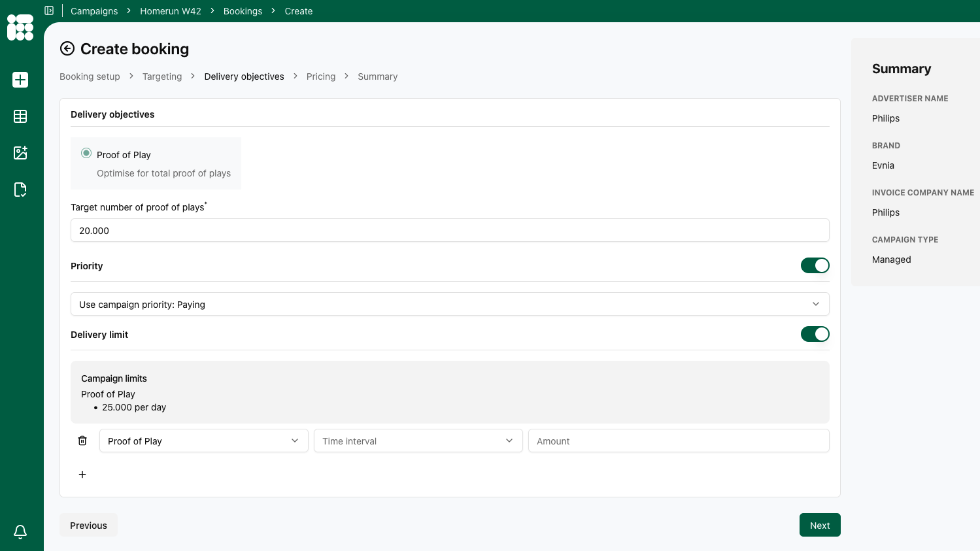The image size is (980, 551).
Task: Add a new delivery limit with plus icon
Action: (x=82, y=475)
